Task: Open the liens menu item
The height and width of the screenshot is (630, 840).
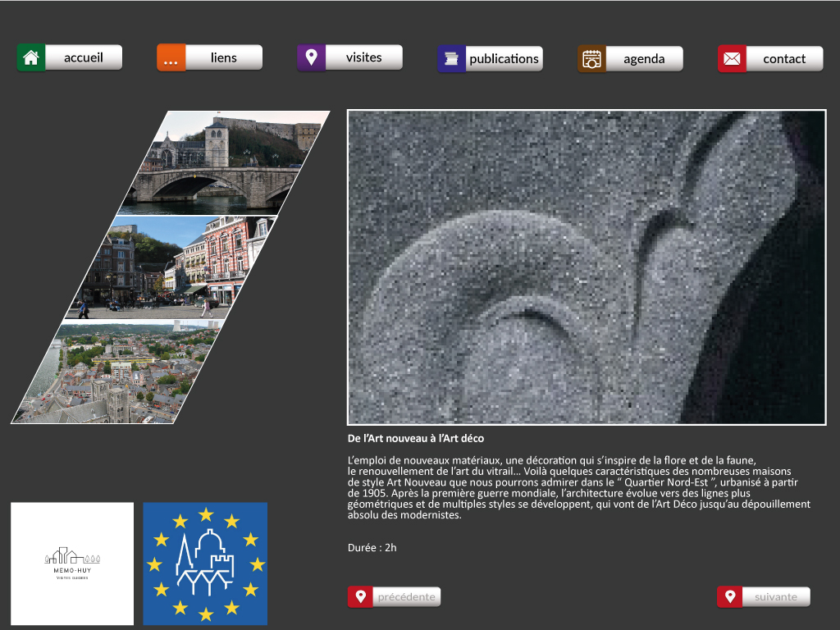Action: (224, 57)
